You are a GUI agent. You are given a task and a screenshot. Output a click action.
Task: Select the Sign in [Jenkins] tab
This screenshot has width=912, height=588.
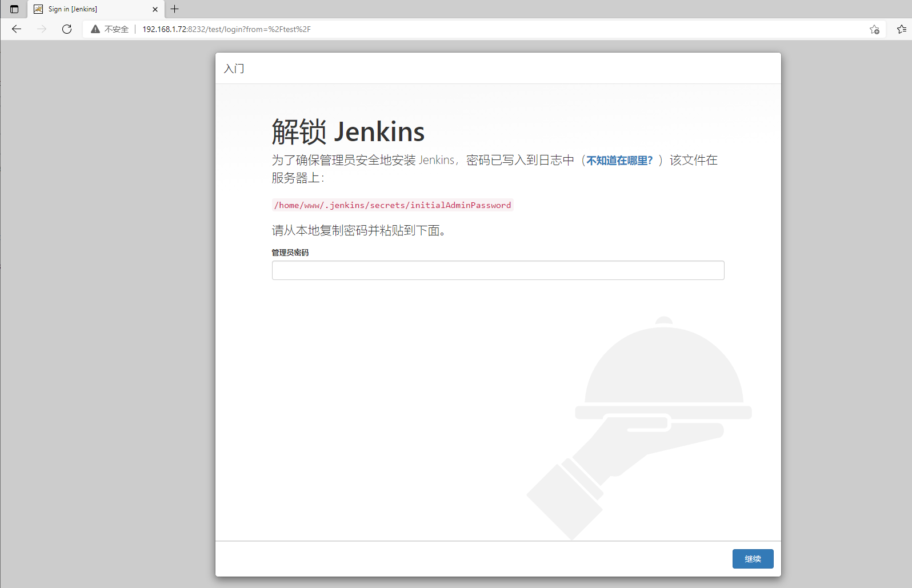click(96, 9)
